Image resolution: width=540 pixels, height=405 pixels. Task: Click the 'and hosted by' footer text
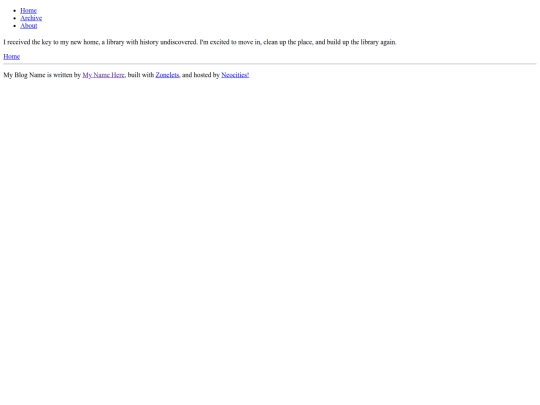pyautogui.click(x=200, y=75)
